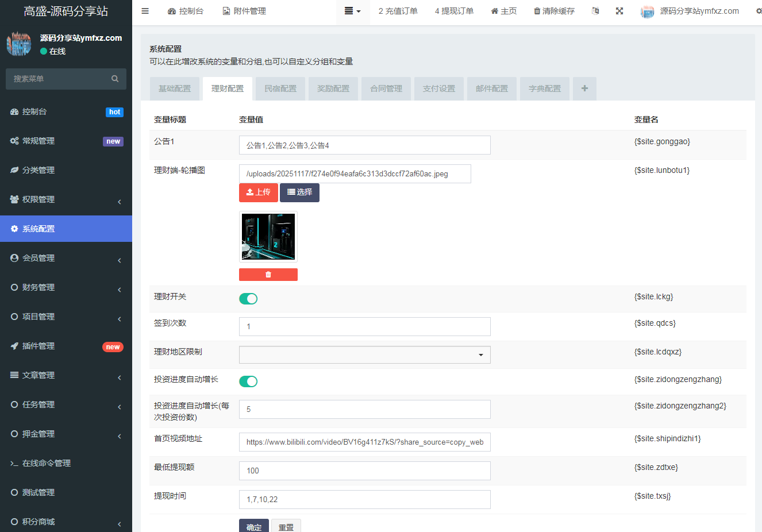Expand the 会员管理 sidebar menu
Screen dimensions: 762x532
pos(66,258)
